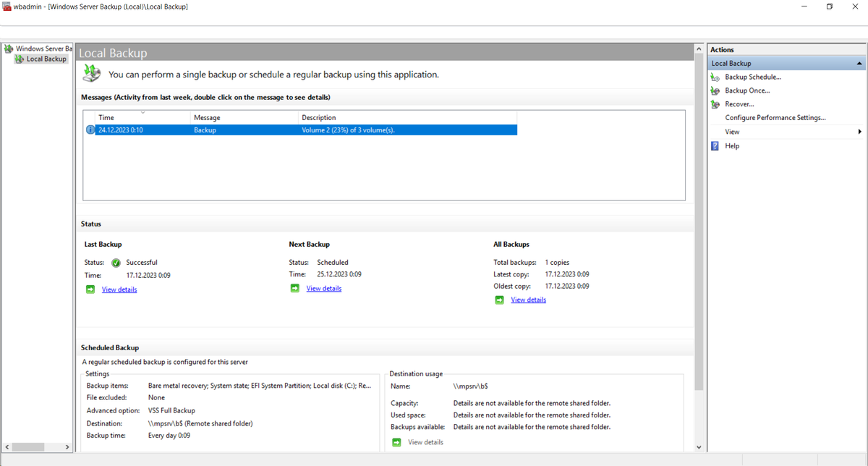868x466 pixels.
Task: Click the main pane vertical scrollbar thumb
Action: (x=698, y=222)
